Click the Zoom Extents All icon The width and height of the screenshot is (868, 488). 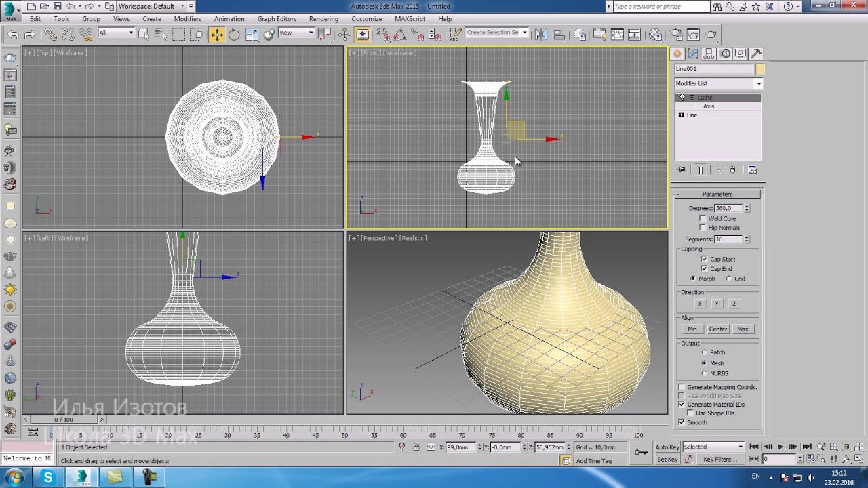pyautogui.click(x=859, y=447)
